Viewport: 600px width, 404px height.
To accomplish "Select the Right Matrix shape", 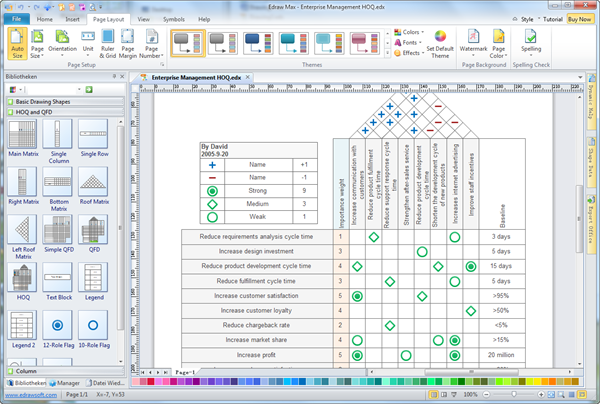I will point(23,186).
